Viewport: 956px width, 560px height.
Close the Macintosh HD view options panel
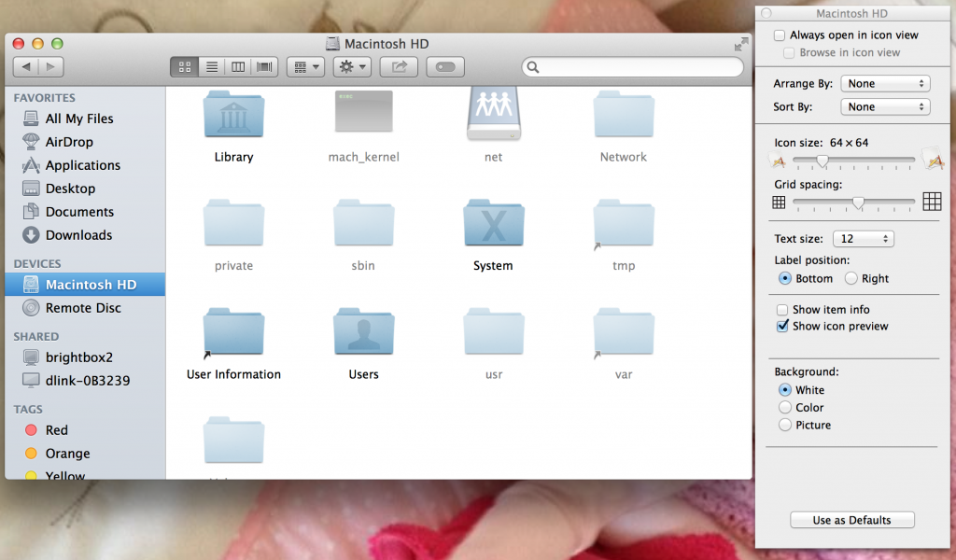pyautogui.click(x=766, y=13)
